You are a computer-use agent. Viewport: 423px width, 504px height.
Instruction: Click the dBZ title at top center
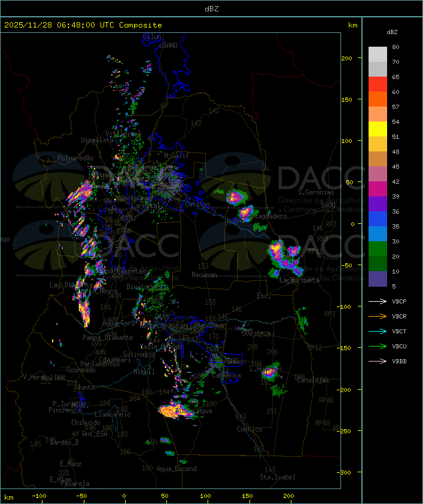click(x=212, y=9)
